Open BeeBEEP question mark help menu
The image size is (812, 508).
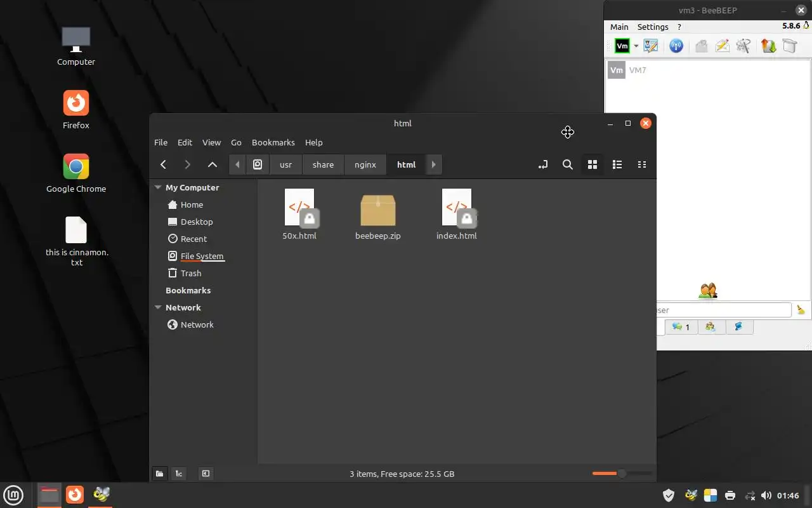[679, 27]
